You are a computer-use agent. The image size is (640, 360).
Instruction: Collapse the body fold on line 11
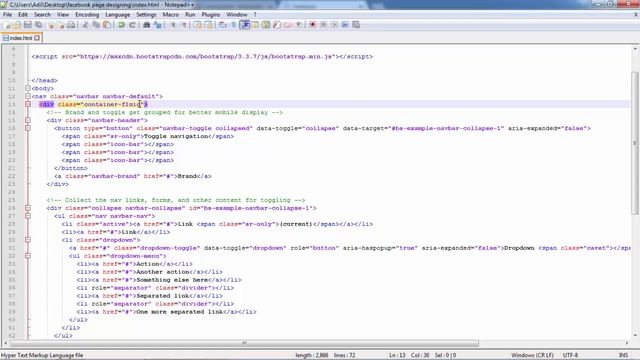tap(28, 88)
